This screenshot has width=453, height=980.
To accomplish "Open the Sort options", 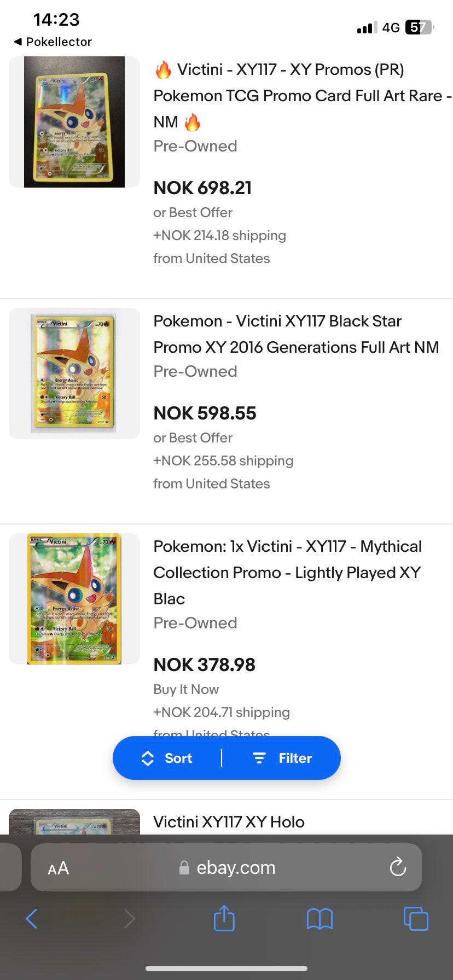I will coord(167,758).
